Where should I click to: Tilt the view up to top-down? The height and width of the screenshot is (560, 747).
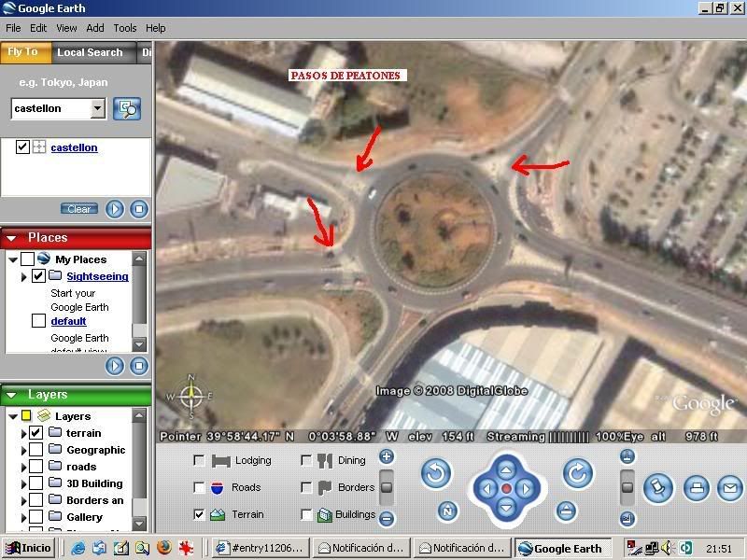[627, 456]
